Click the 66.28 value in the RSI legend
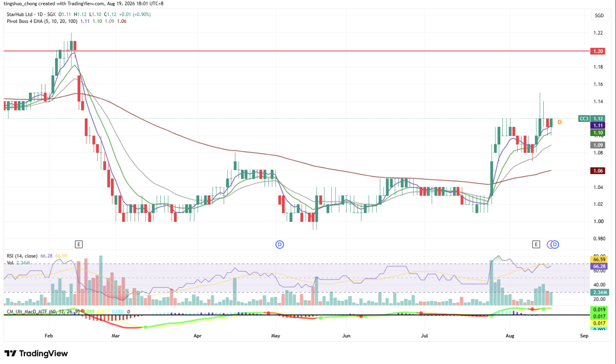The width and height of the screenshot is (616, 364). point(46,256)
